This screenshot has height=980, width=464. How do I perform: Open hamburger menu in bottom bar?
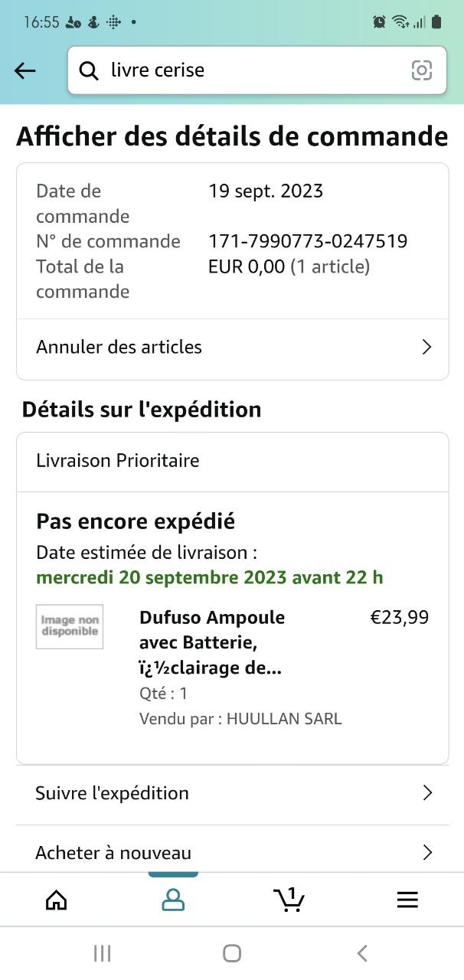click(x=407, y=900)
